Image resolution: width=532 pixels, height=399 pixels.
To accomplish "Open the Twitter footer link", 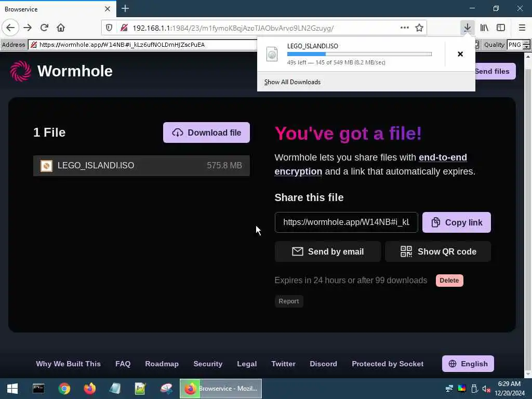I will point(283,364).
